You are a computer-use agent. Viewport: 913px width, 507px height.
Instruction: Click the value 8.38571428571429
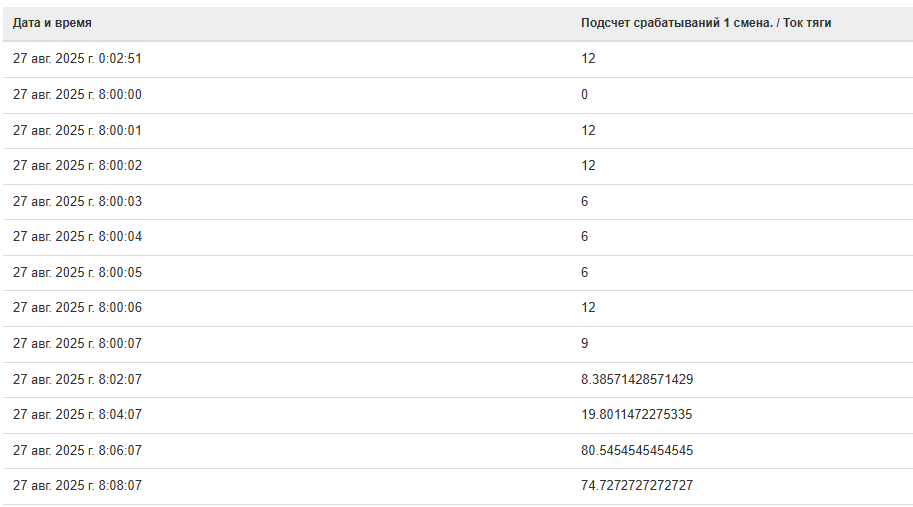click(637, 380)
